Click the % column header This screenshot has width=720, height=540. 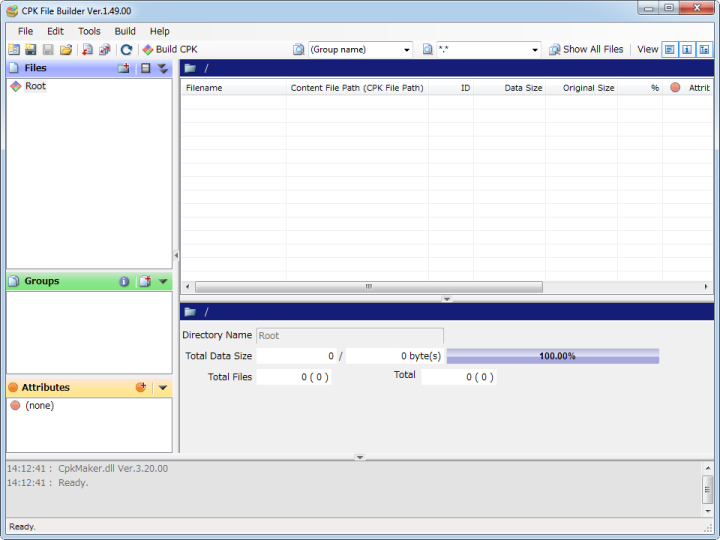(x=640, y=88)
